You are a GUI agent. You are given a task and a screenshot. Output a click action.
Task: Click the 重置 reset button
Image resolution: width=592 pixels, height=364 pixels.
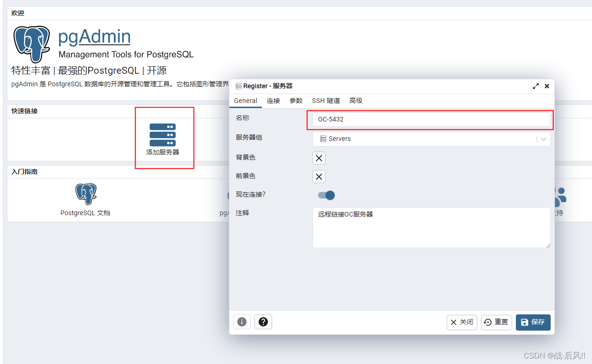click(x=496, y=322)
